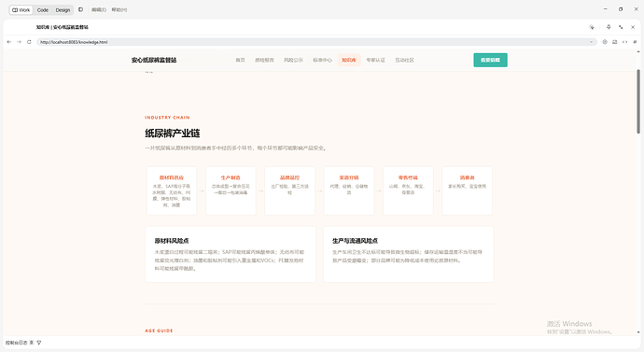Switch to Work mode
The height and width of the screenshot is (352, 644).
[21, 10]
